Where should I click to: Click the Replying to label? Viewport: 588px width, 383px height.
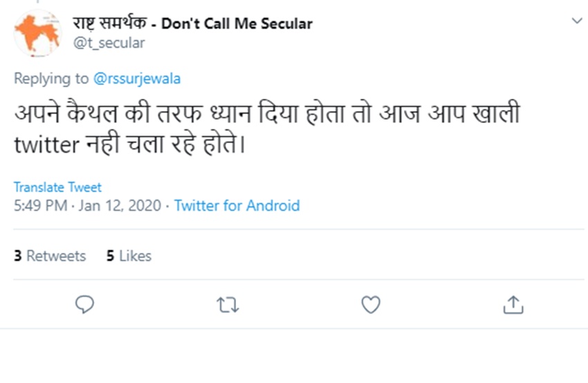[51, 79]
